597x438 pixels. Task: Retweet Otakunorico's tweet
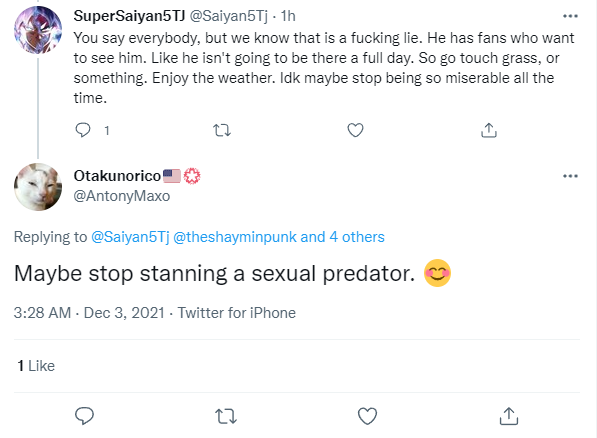(226, 416)
